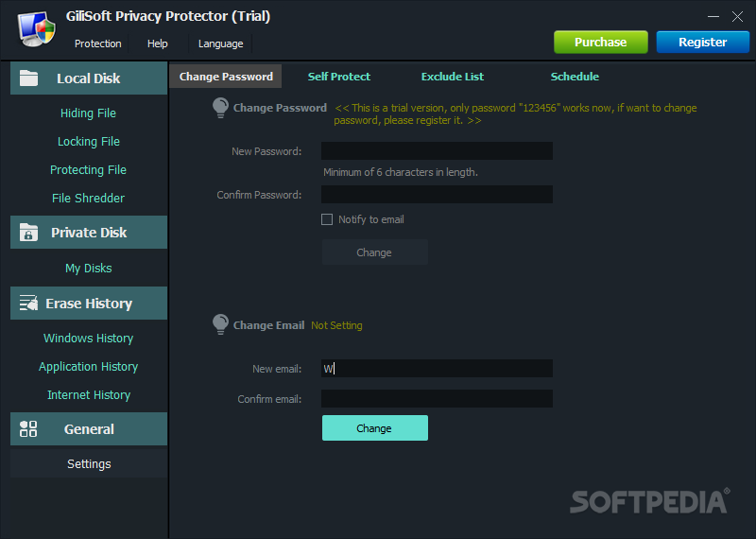Screen dimensions: 756x539
Task: Close the Privacy Protector window
Action: pyautogui.click(x=737, y=16)
